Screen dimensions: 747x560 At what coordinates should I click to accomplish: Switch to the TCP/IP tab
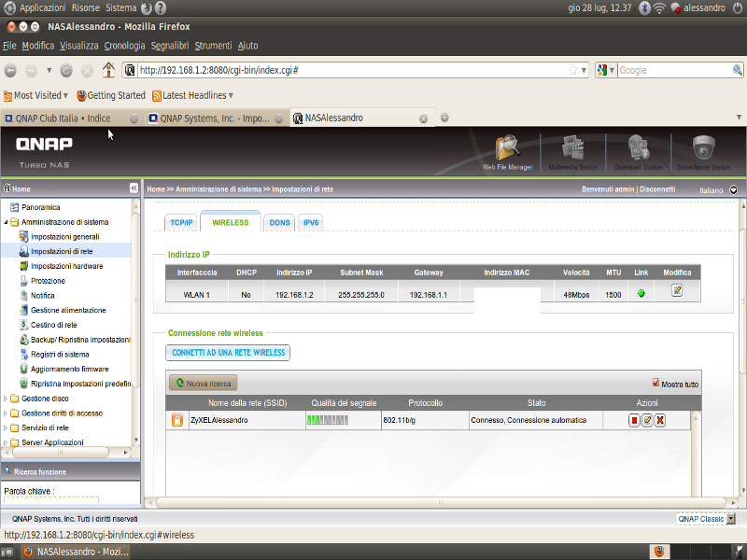(180, 223)
